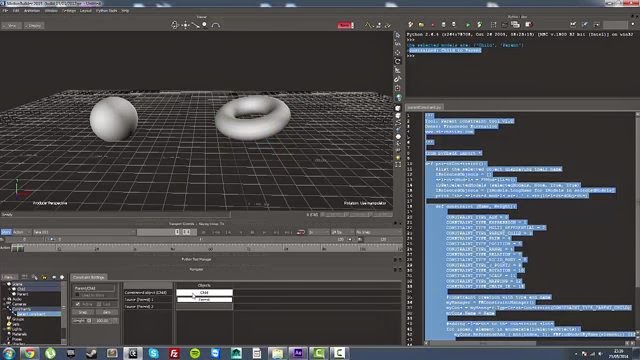Click the Zero button in constraint settings
The height and width of the screenshot is (360, 640).
coord(107,312)
